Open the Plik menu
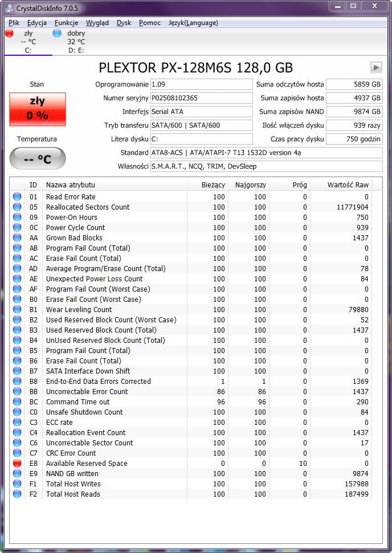 (14, 23)
